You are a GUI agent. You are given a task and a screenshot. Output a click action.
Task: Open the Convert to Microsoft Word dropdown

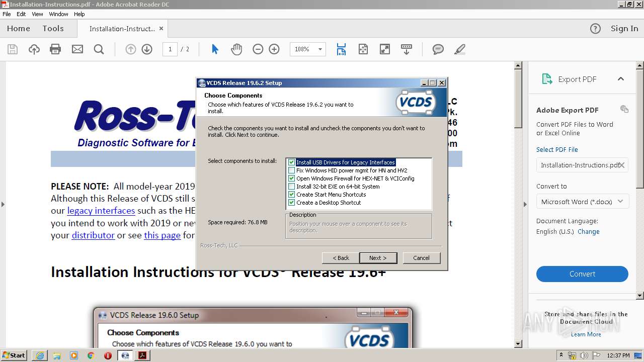[582, 202]
